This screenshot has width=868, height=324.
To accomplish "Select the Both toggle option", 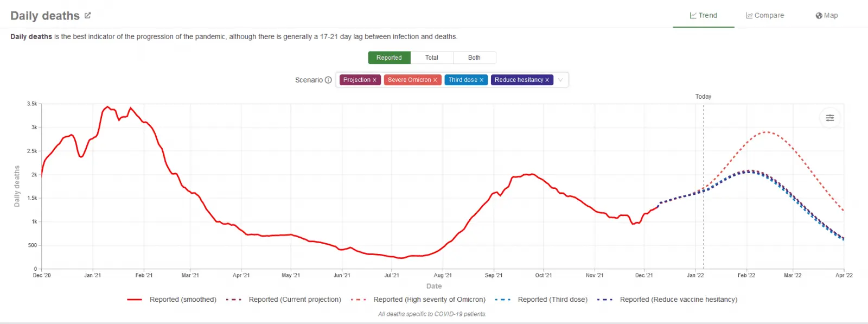I will [x=474, y=58].
